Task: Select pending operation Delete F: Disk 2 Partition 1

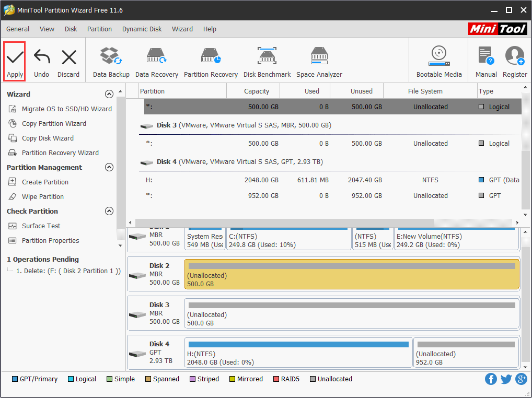Action: click(x=68, y=271)
